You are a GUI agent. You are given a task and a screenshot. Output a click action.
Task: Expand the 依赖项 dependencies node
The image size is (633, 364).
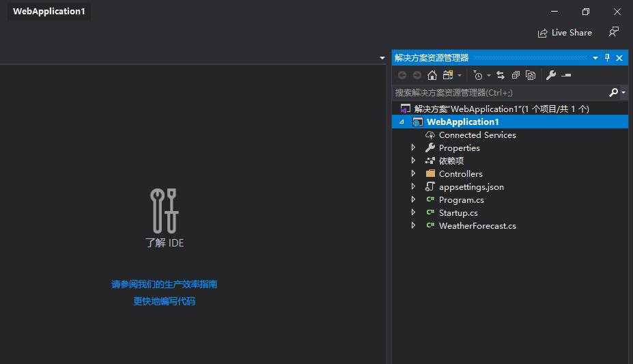[413, 160]
